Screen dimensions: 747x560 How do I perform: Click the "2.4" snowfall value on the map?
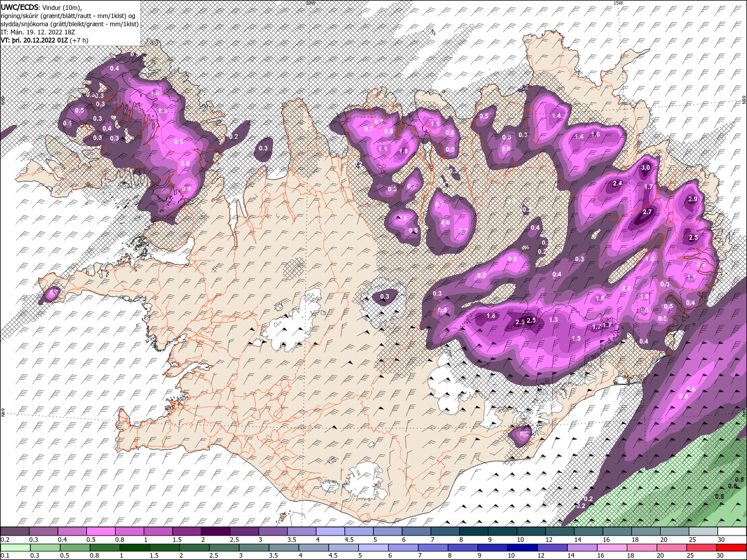click(617, 183)
